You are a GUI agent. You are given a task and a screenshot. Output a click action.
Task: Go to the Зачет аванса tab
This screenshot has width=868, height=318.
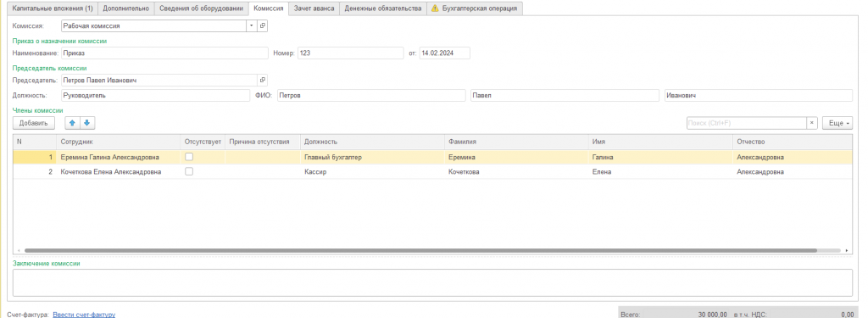(314, 8)
